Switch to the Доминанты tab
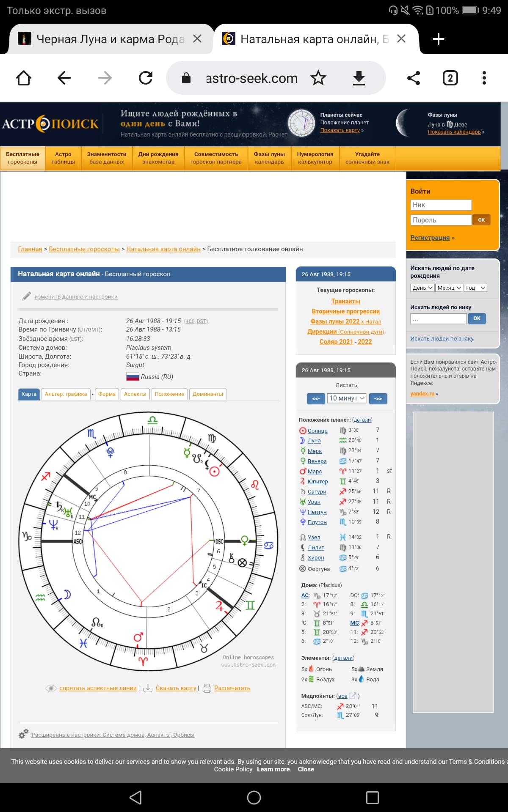The image size is (508, 812). click(208, 394)
